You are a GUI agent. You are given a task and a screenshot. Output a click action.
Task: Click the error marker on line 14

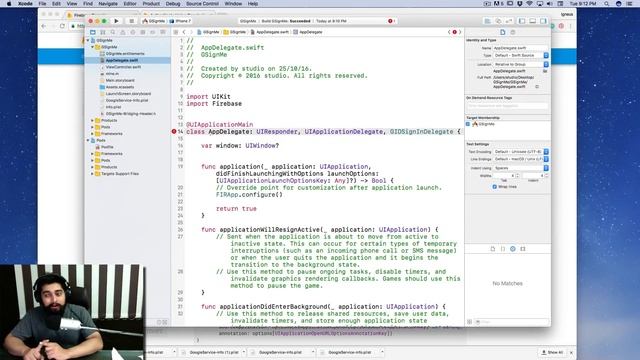174,131
